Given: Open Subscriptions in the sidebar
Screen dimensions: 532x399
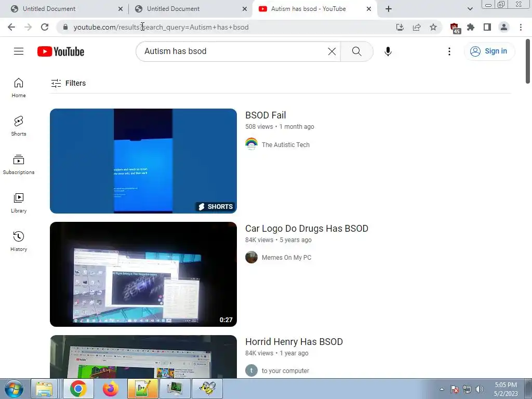Looking at the screenshot, I should coord(19,165).
